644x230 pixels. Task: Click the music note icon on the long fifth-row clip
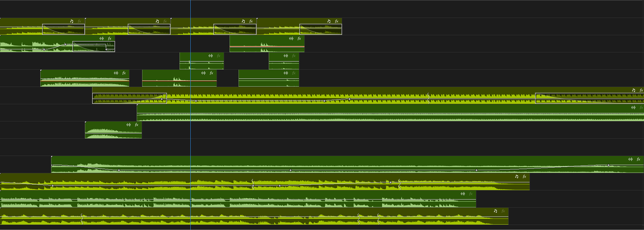(x=632, y=90)
